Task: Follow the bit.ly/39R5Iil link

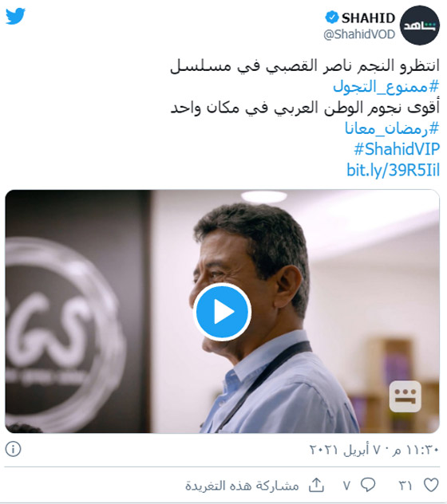Action: tap(393, 170)
